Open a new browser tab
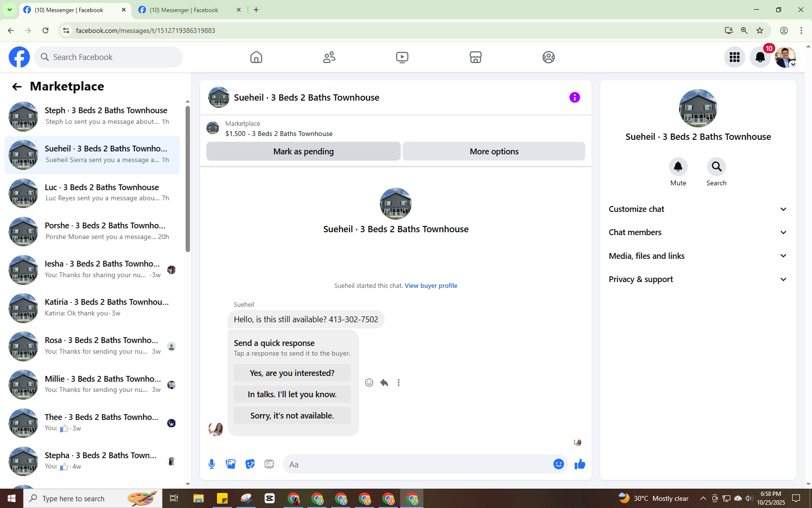 click(x=256, y=10)
